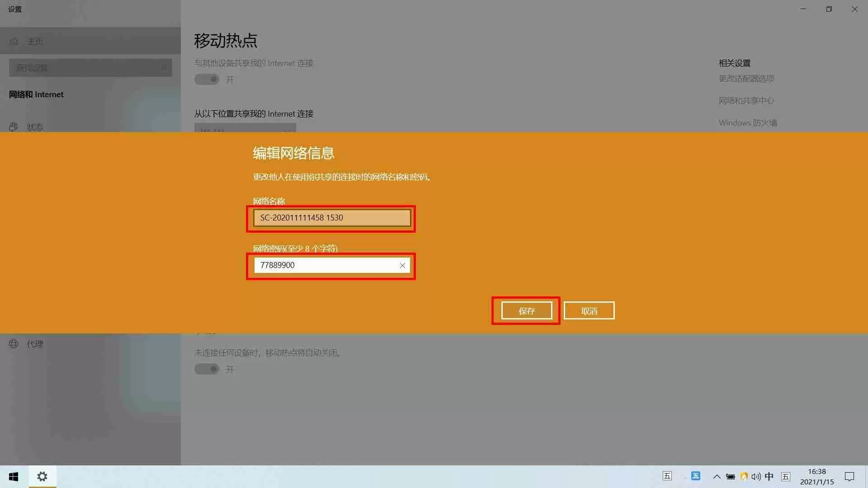Disable the automatic hotspot shutdown toggle
This screenshot has width=868, height=488.
pyautogui.click(x=207, y=369)
